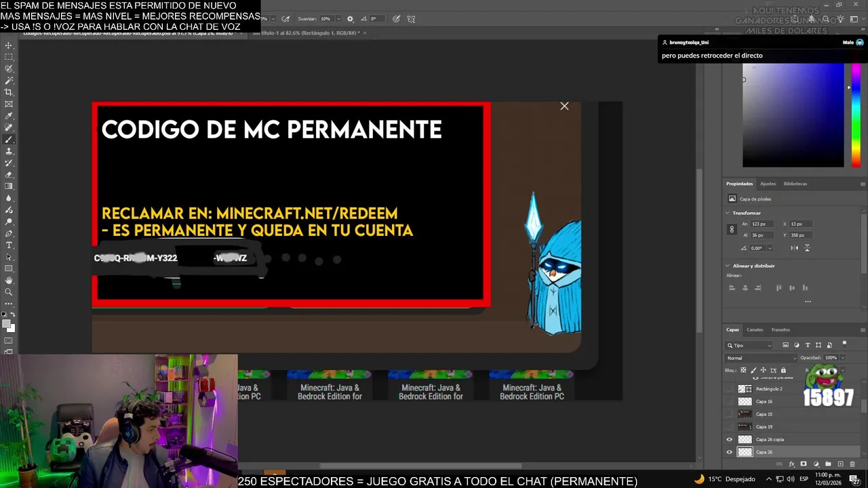
Task: Select the Rectangle shape tool
Action: [8, 268]
